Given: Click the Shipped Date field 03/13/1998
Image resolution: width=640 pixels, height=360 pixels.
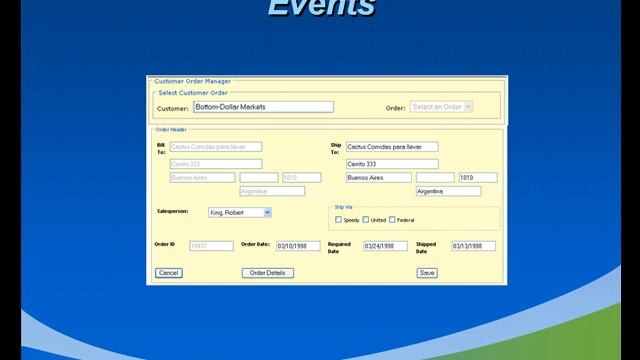Looking at the screenshot, I should [473, 246].
